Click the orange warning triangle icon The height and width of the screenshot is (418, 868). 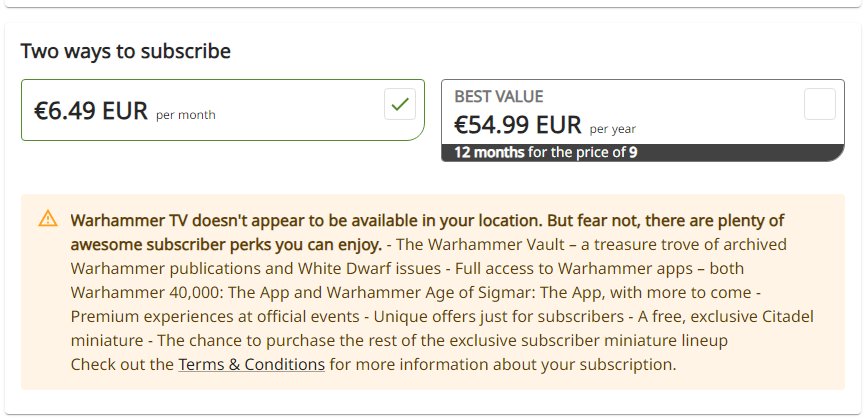coord(48,219)
